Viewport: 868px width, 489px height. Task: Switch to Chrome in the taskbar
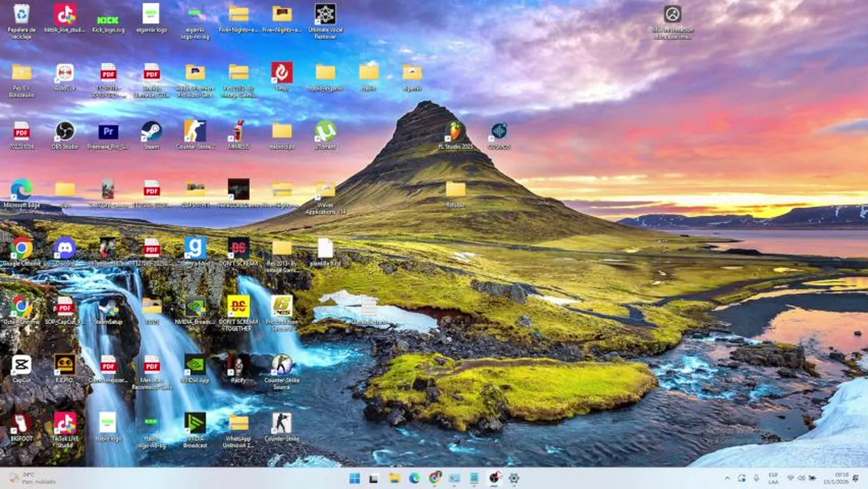(x=435, y=478)
